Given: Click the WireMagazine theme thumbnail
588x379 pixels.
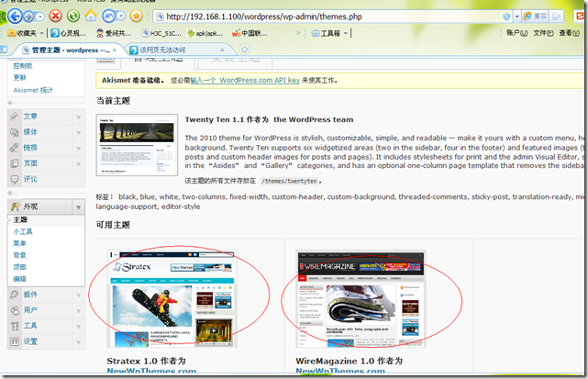Looking at the screenshot, I should [361, 298].
